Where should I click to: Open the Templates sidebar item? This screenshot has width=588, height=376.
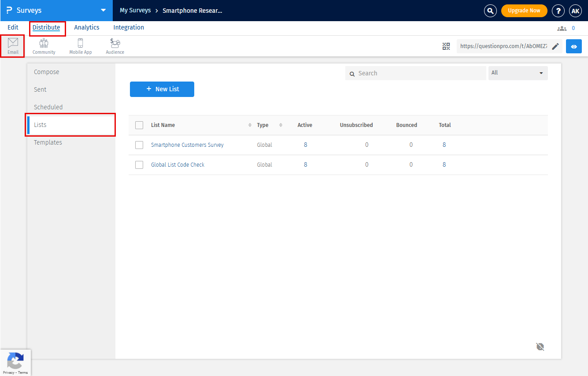48,142
